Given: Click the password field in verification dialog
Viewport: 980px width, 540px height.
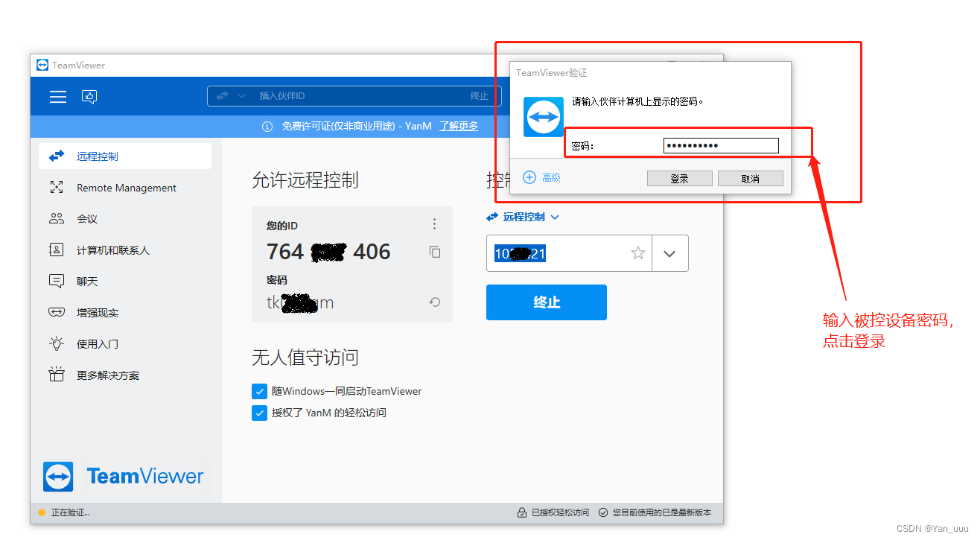Looking at the screenshot, I should point(721,146).
